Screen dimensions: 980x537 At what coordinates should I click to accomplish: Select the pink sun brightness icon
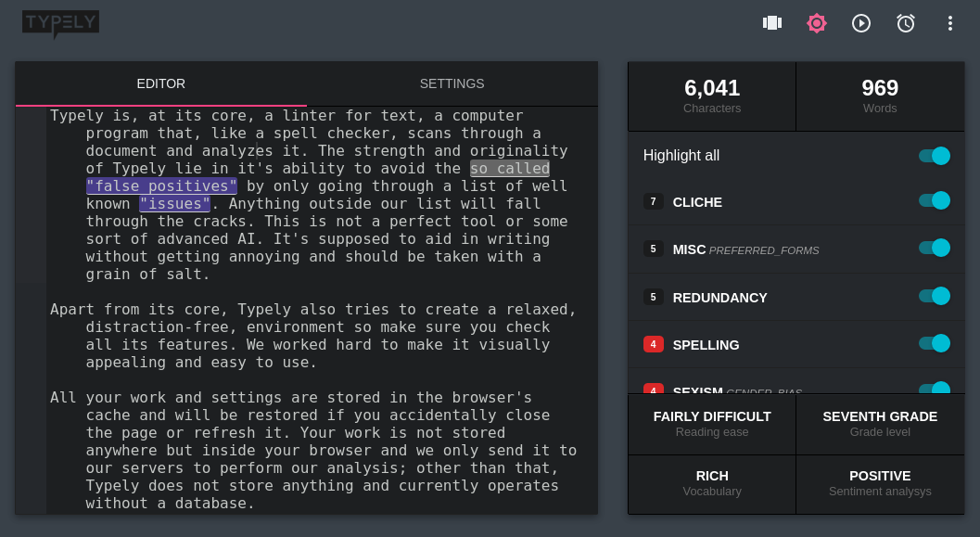click(x=817, y=22)
